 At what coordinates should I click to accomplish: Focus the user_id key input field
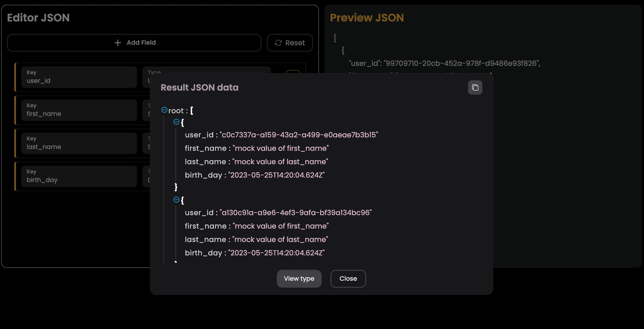point(79,77)
